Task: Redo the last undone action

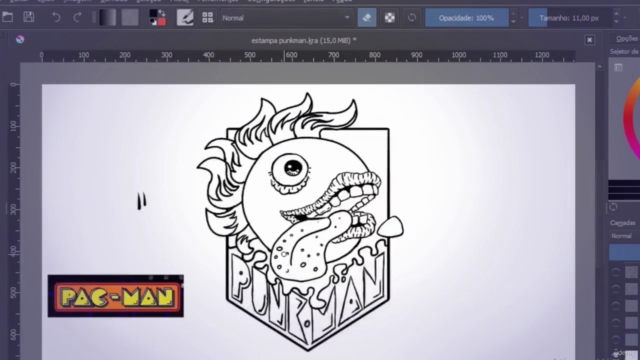Action: coord(78,18)
